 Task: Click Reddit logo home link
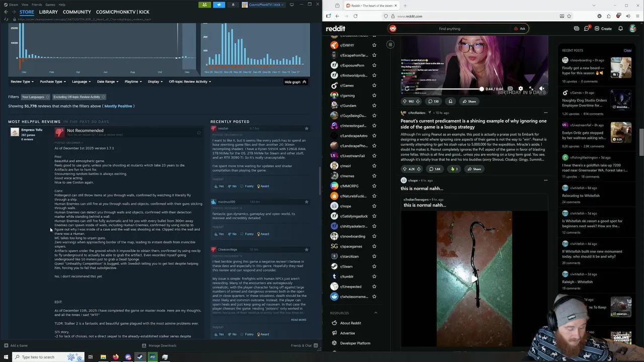click(x=336, y=29)
